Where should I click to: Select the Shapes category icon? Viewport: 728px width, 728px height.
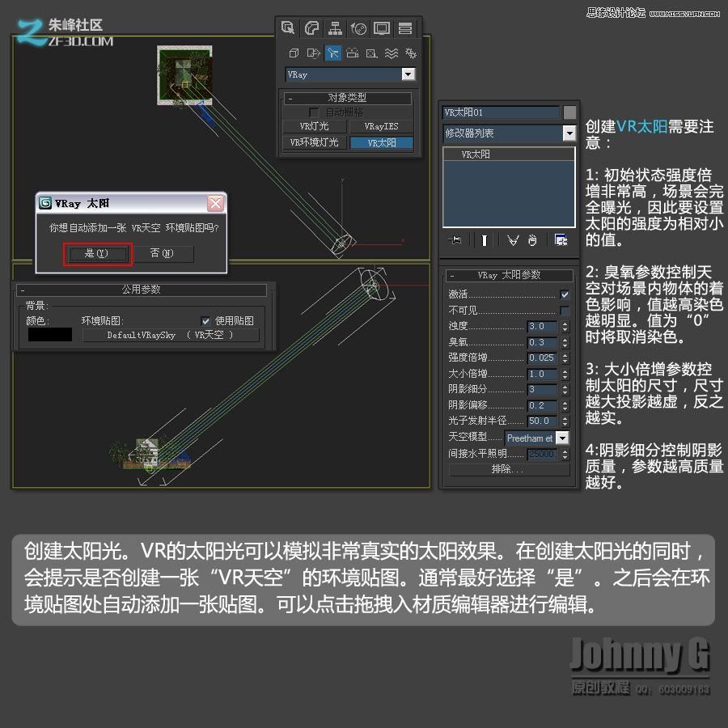click(313, 53)
